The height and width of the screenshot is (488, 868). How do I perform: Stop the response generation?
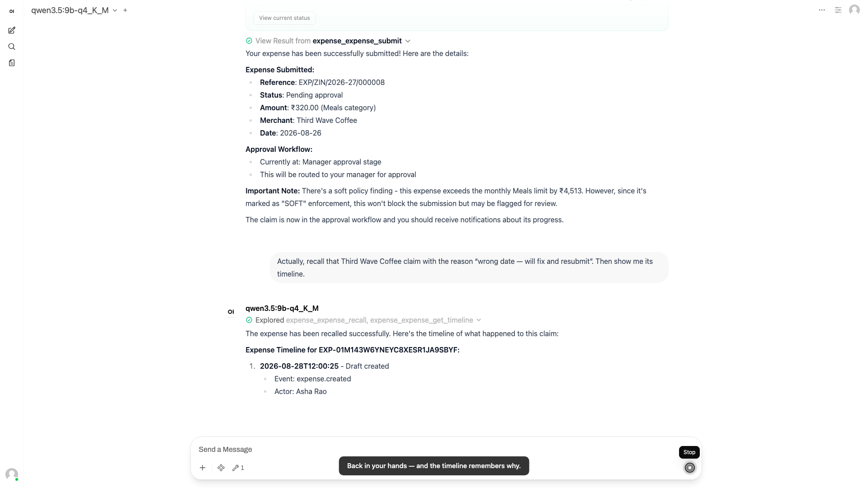tap(690, 468)
